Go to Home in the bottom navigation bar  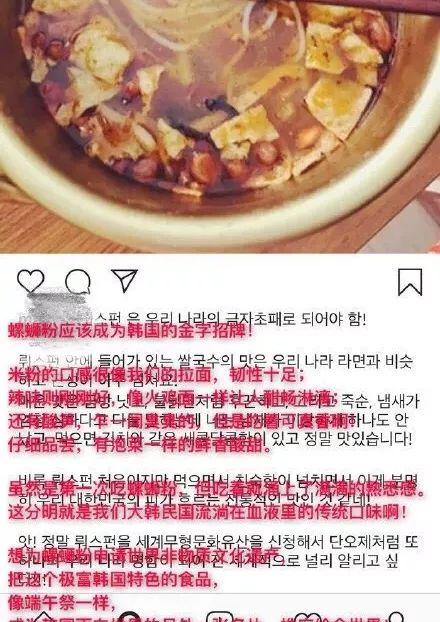[43, 616]
